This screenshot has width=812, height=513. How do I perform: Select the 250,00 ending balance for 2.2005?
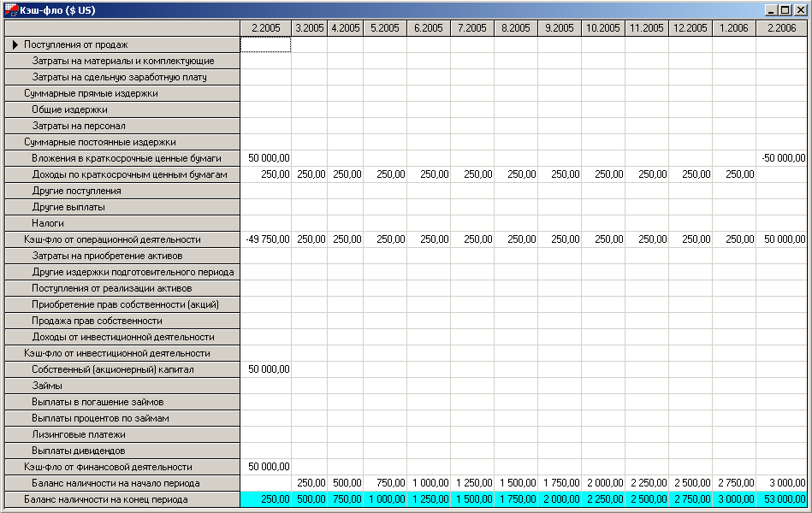265,499
